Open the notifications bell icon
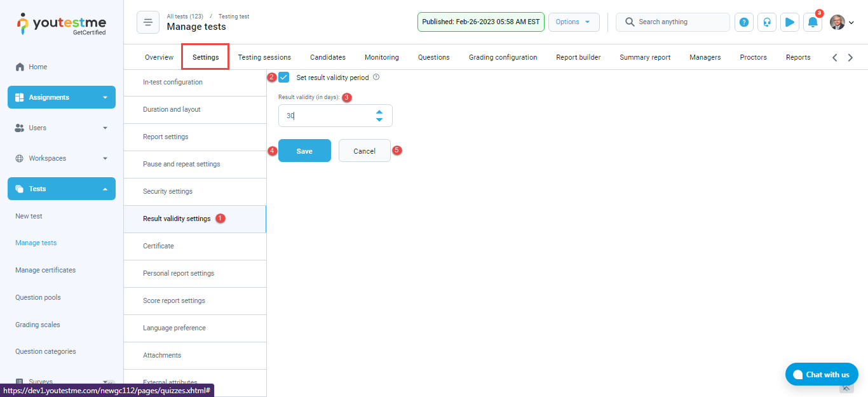 [x=813, y=22]
